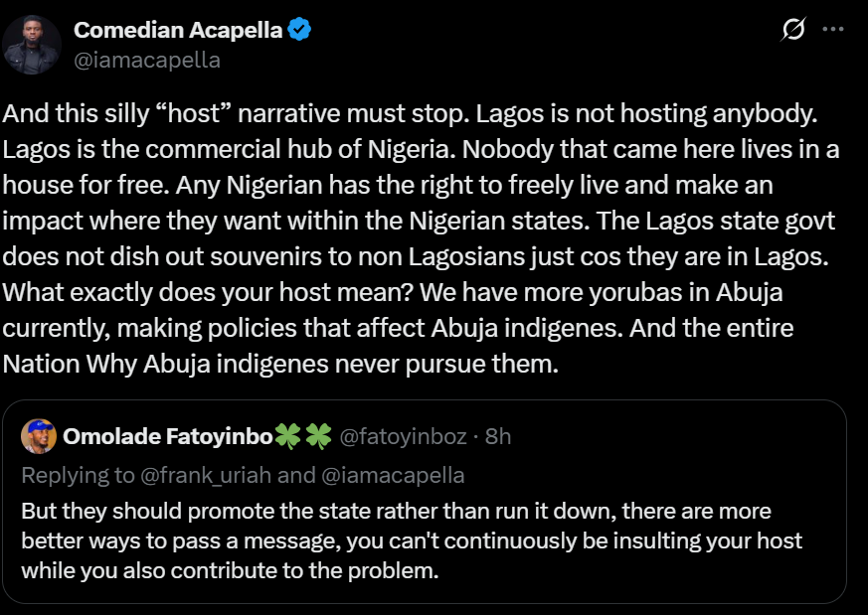Screen dimensions: 868x615
Task: Click the first clover emoji
Action: coord(287,436)
